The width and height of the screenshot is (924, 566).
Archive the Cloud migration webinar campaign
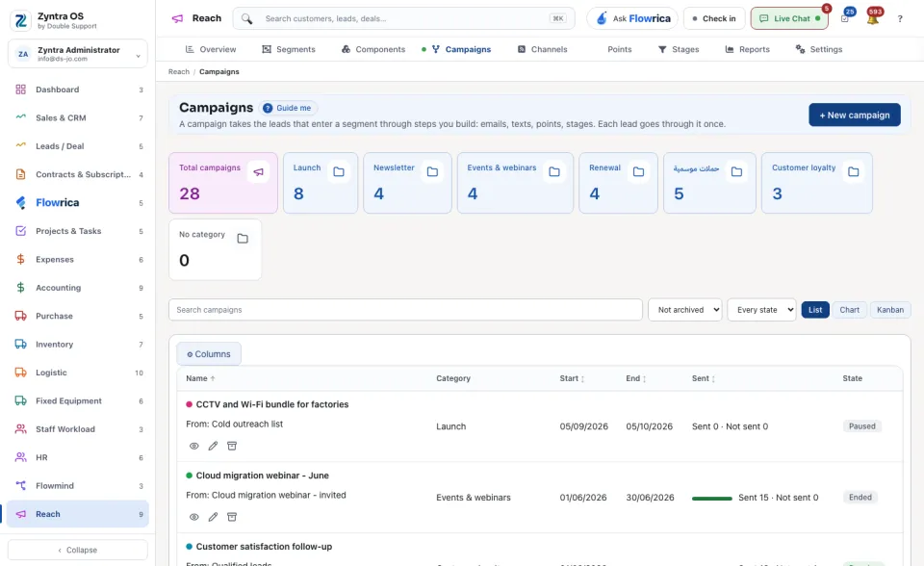(x=232, y=517)
